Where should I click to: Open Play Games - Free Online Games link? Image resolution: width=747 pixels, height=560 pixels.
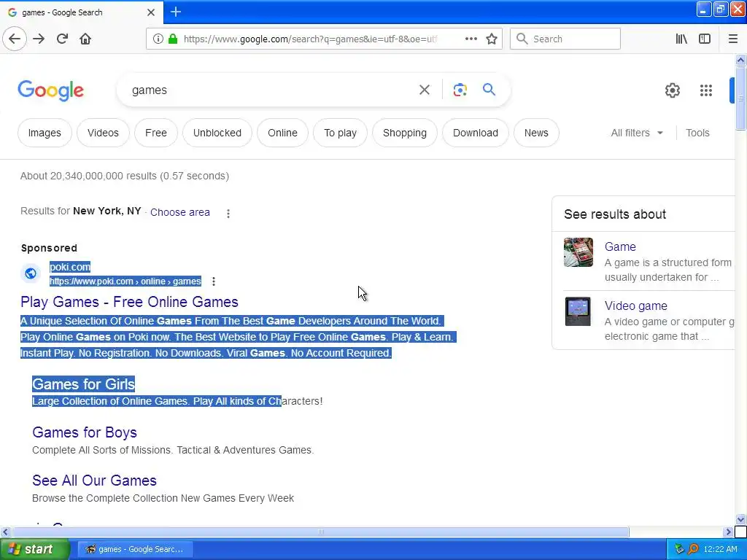[x=129, y=302]
